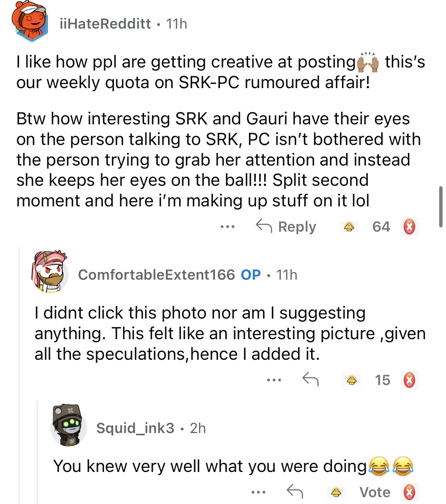Open more options for iiHateRedditt's comment

(227, 227)
